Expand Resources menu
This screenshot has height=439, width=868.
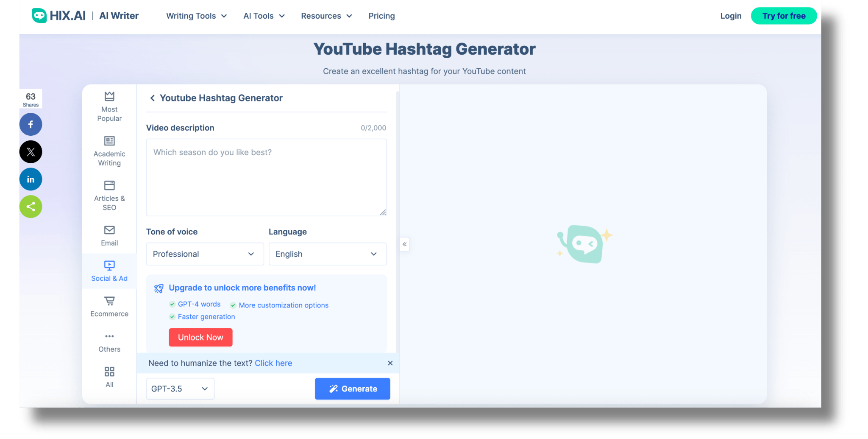coord(326,16)
